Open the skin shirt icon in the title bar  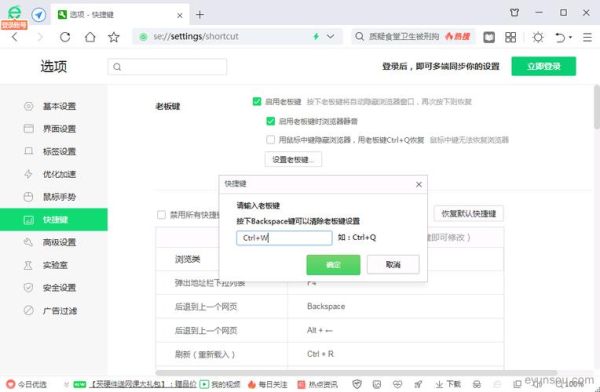(515, 13)
